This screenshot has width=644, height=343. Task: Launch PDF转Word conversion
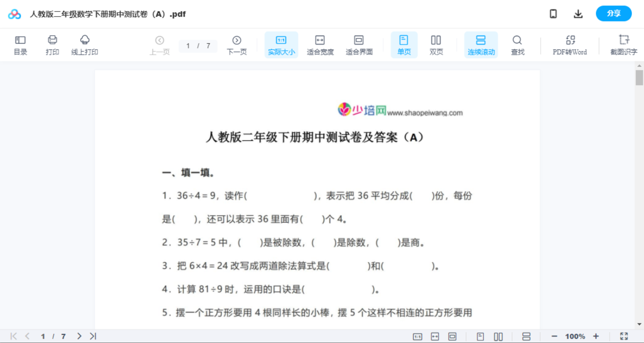tap(570, 45)
